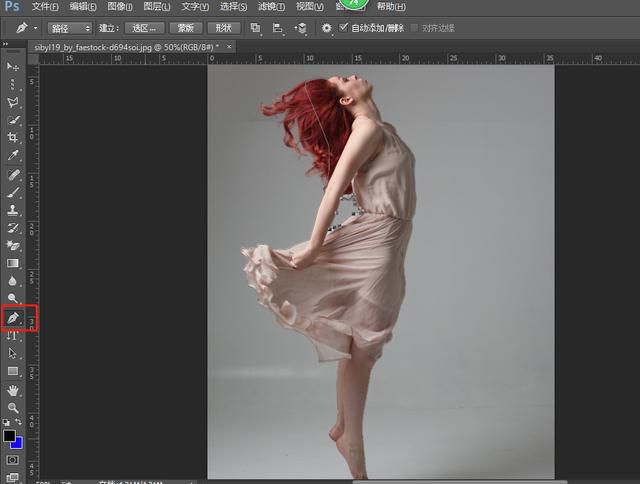The image size is (640, 484).
Task: Select the Eraser tool
Action: [x=13, y=245]
